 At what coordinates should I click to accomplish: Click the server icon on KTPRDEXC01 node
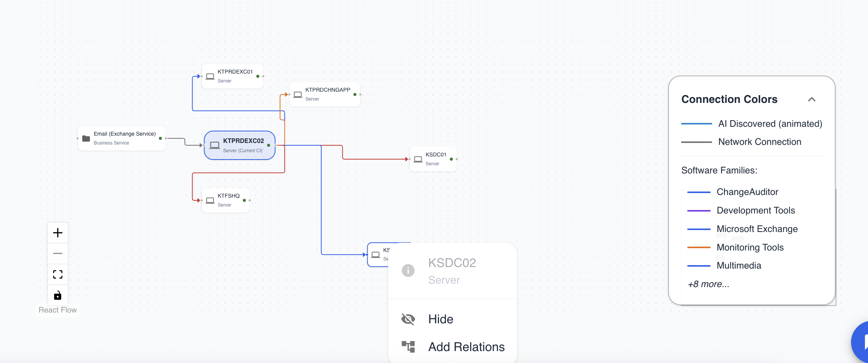coord(210,76)
